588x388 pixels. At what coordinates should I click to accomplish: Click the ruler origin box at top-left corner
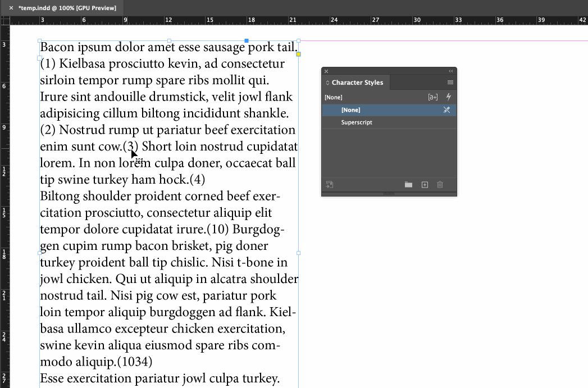[x=5, y=20]
